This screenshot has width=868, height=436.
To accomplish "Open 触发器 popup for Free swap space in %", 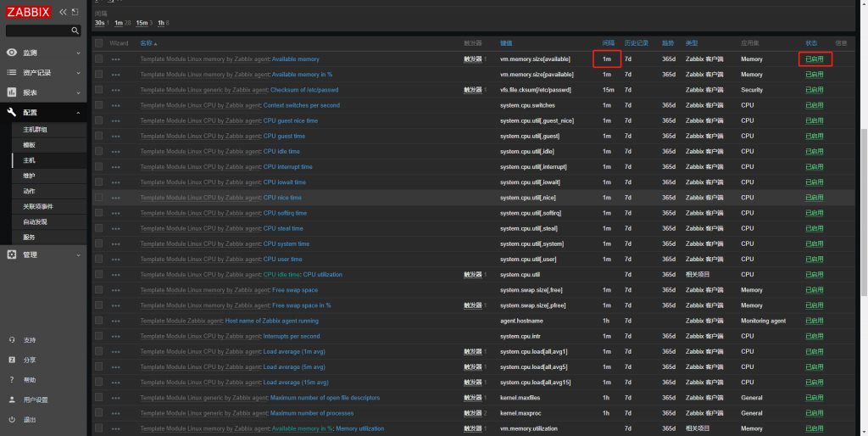I will point(473,305).
